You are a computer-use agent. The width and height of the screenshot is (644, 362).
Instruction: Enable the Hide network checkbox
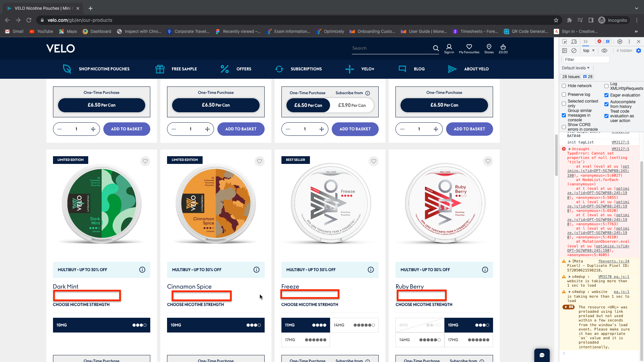point(564,86)
